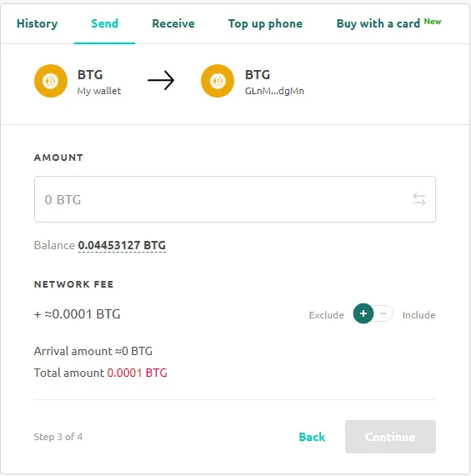The height and width of the screenshot is (476, 471).
Task: Open the Top up phone tab
Action: coord(265,23)
